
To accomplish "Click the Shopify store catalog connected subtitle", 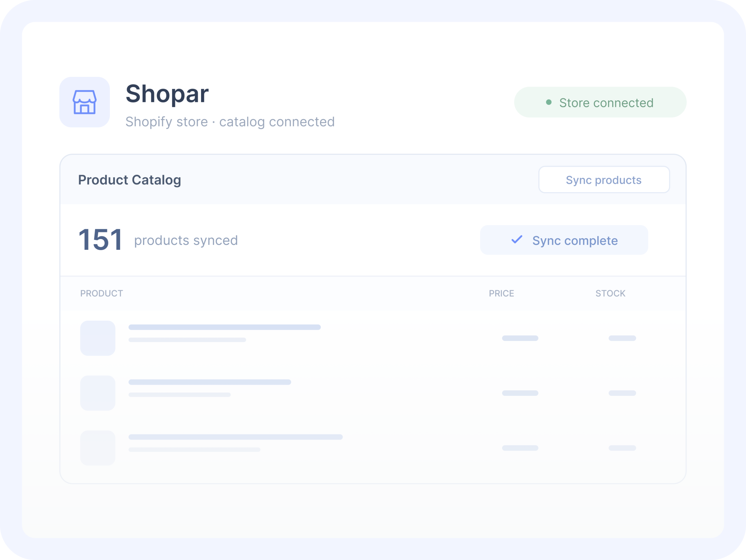I will pos(230,122).
